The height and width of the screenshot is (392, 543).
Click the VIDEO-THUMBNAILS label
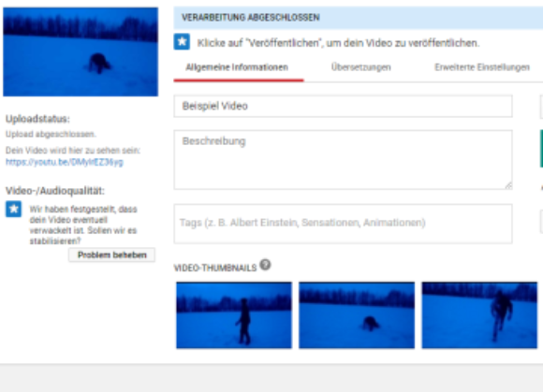pos(215,268)
